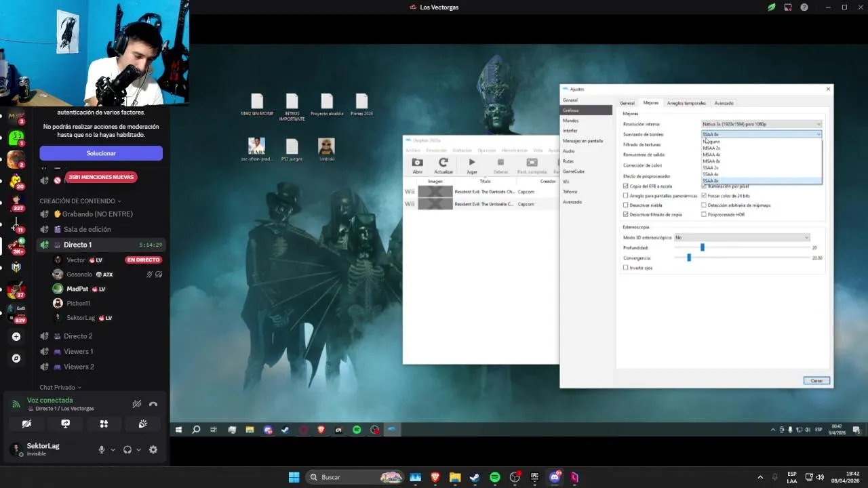Select Resident Evil: The Darkside Chronicles row
This screenshot has width=868, height=488.
pos(481,192)
